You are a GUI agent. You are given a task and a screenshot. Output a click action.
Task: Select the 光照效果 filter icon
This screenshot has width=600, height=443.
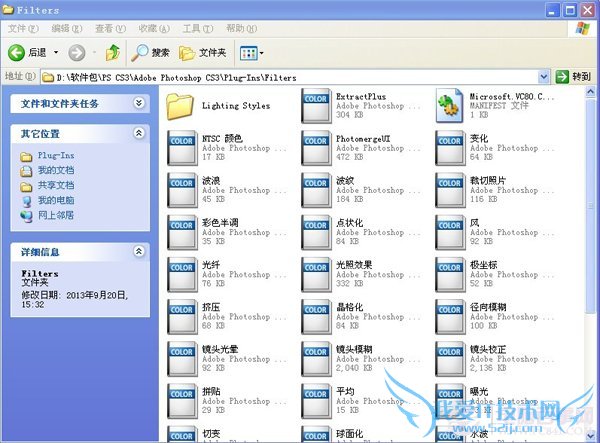316,275
